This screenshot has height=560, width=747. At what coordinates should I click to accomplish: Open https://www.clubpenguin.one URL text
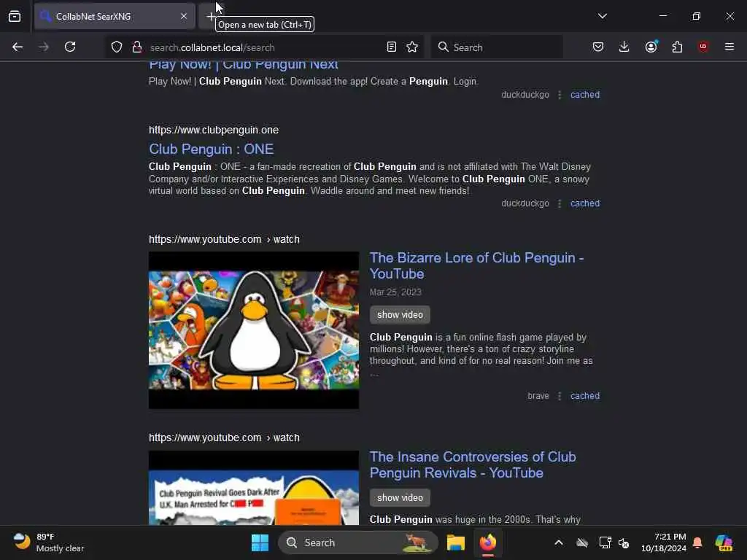coord(214,130)
